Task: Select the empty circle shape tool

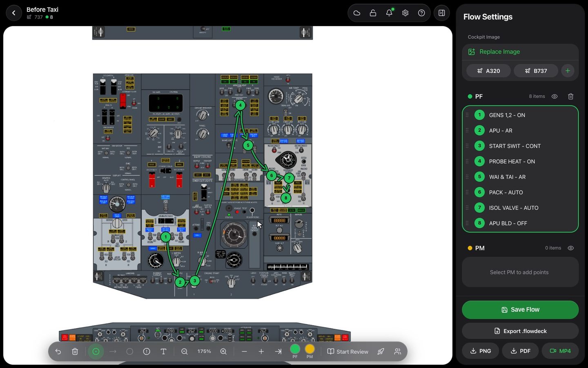Action: tap(130, 352)
